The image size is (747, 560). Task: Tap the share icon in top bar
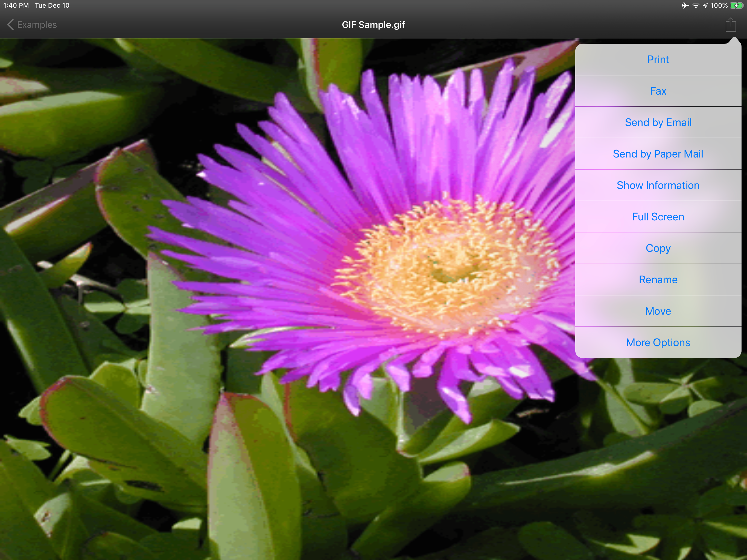(x=730, y=25)
